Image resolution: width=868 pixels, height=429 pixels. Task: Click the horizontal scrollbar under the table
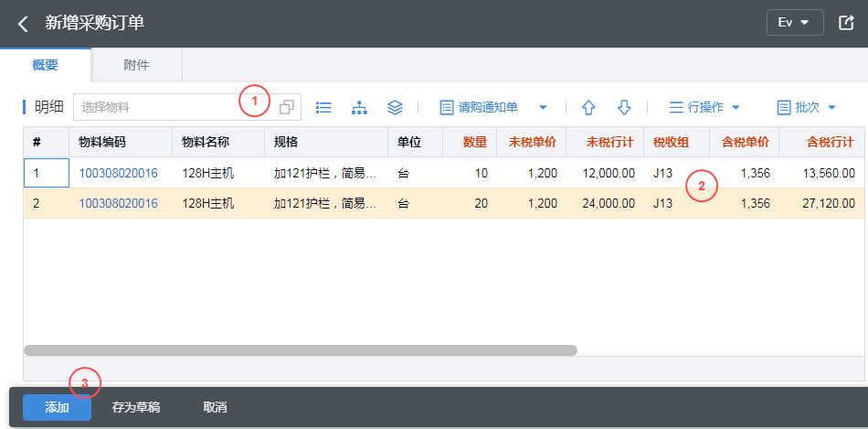(300, 350)
